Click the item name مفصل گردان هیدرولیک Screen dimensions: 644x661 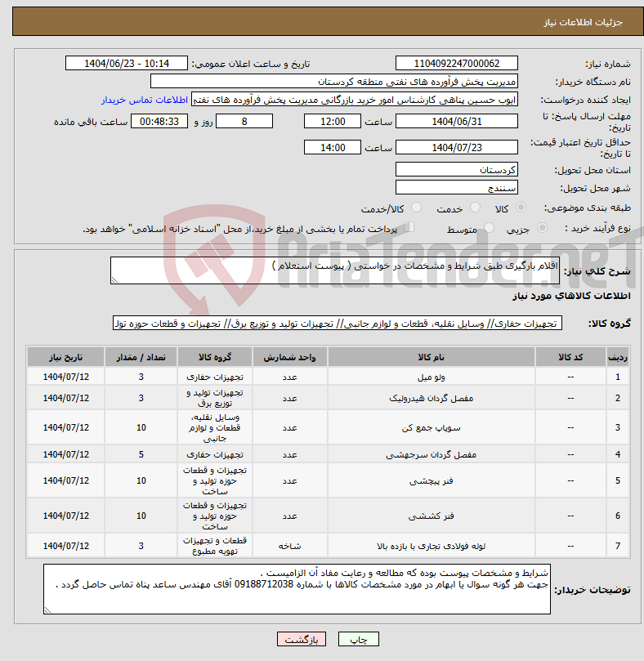coord(431,398)
